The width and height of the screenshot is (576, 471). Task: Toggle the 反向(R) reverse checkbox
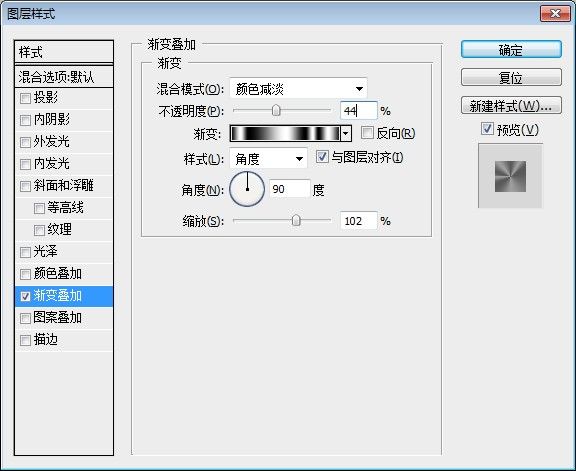pos(367,133)
